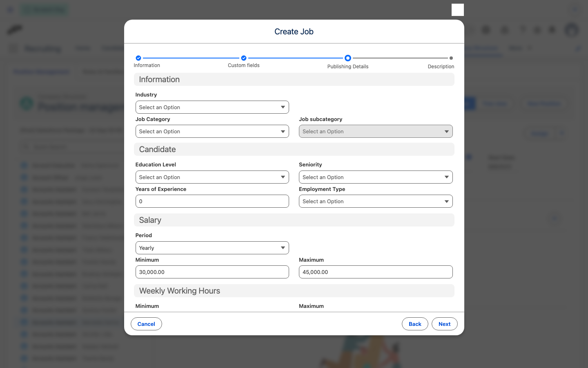
Task: Click the Job Category field label
Action: [153, 119]
